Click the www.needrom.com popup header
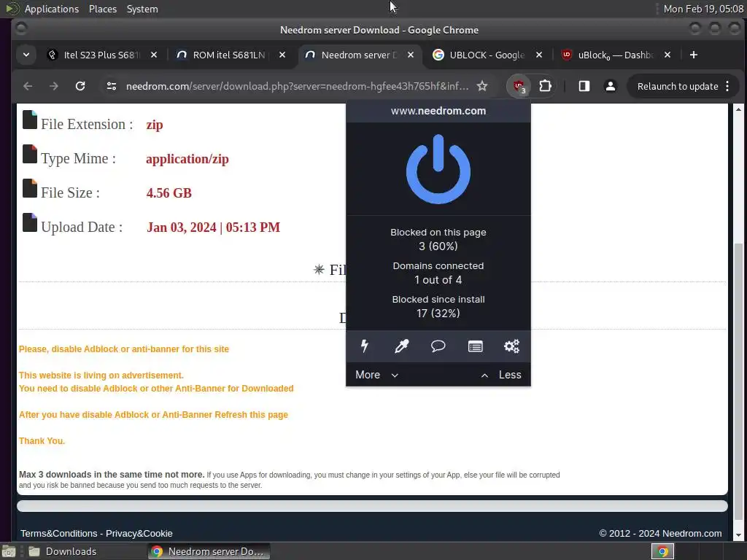 (438, 111)
